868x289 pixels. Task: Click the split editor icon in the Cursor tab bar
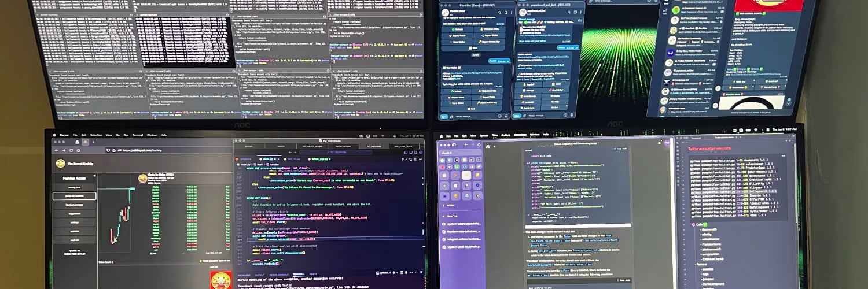(x=415, y=160)
